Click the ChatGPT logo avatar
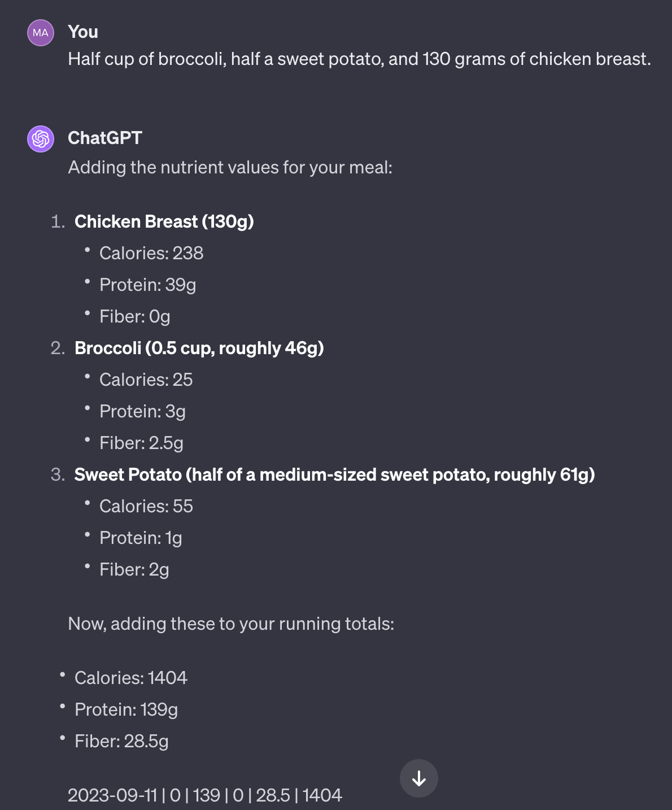Screen dimensions: 672x810 41,139
